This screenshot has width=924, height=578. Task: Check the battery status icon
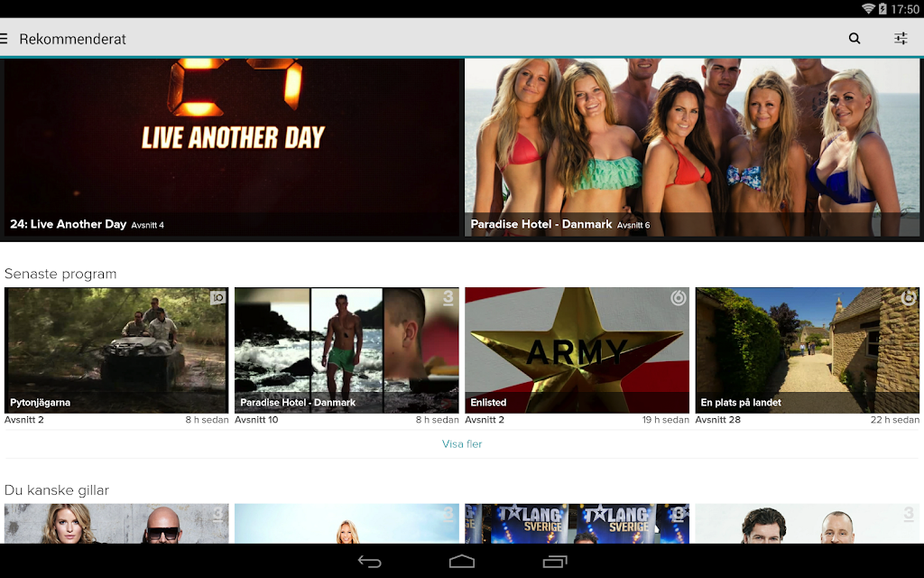(882, 9)
